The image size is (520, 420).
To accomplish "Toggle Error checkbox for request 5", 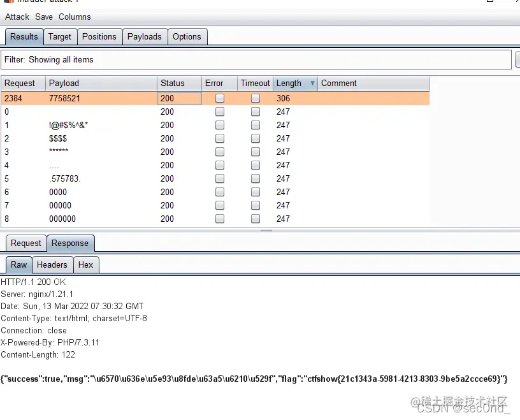I will pos(220,179).
